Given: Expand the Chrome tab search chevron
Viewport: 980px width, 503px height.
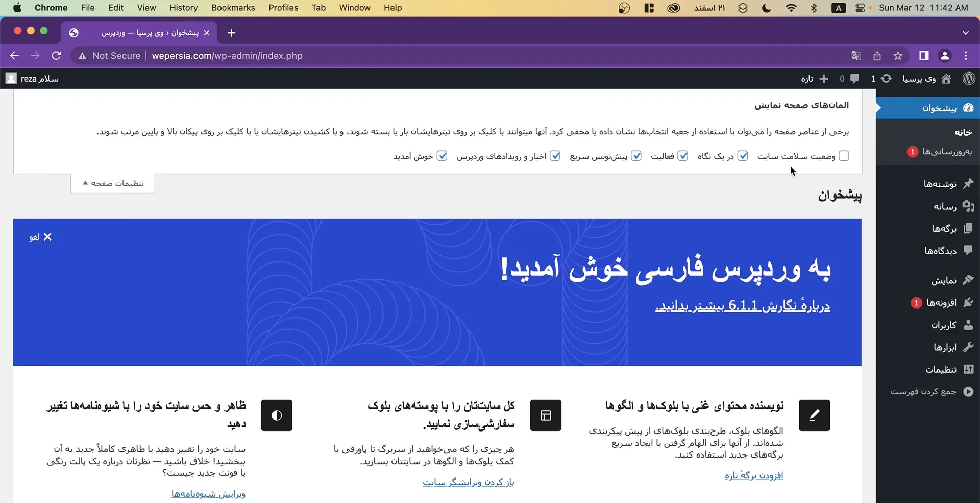Looking at the screenshot, I should (966, 33).
